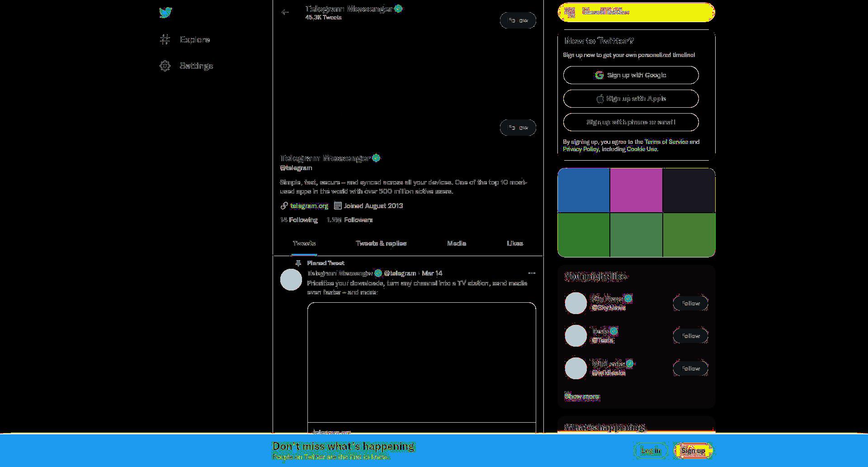The height and width of the screenshot is (467, 868).
Task: Focus the Search Twitter field
Action: [637, 12]
